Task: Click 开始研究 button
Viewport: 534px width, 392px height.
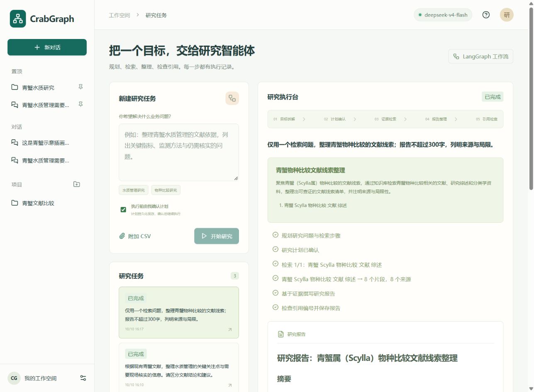Action: point(217,236)
